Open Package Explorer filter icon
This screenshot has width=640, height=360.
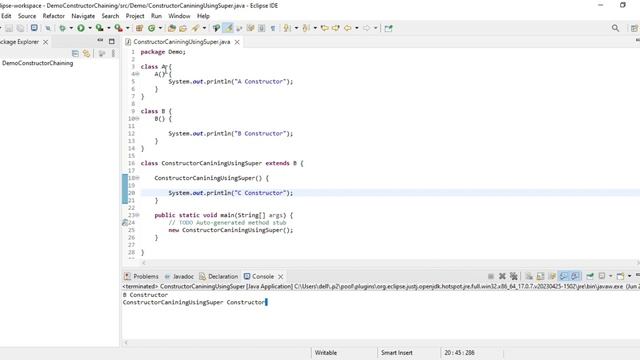102,53
